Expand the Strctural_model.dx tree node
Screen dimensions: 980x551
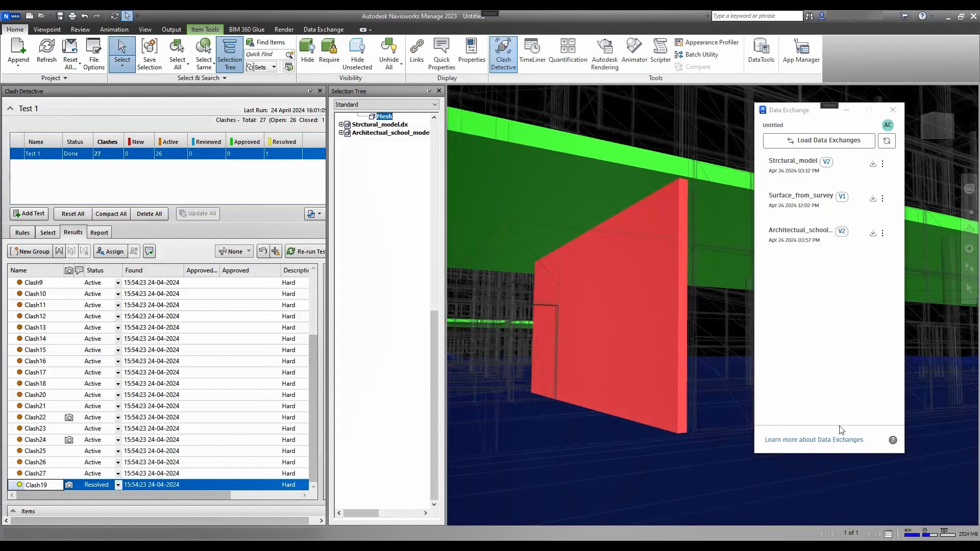point(341,124)
